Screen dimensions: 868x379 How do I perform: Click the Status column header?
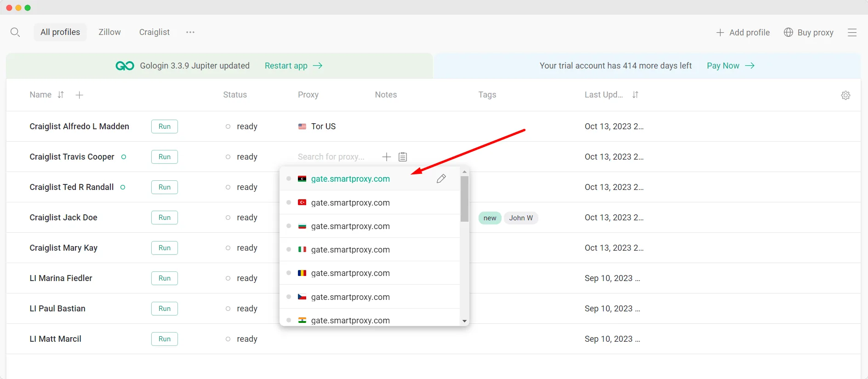pyautogui.click(x=235, y=95)
